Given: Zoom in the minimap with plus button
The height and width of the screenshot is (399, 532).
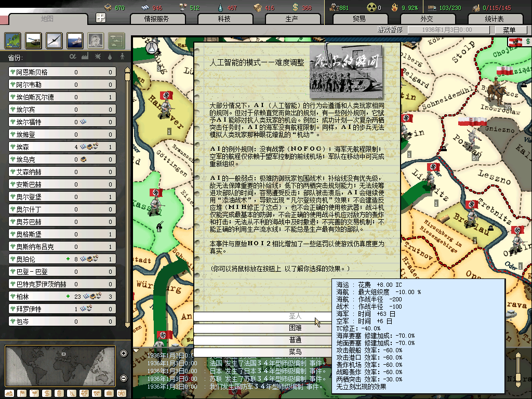Looking at the screenshot, I should tap(124, 354).
